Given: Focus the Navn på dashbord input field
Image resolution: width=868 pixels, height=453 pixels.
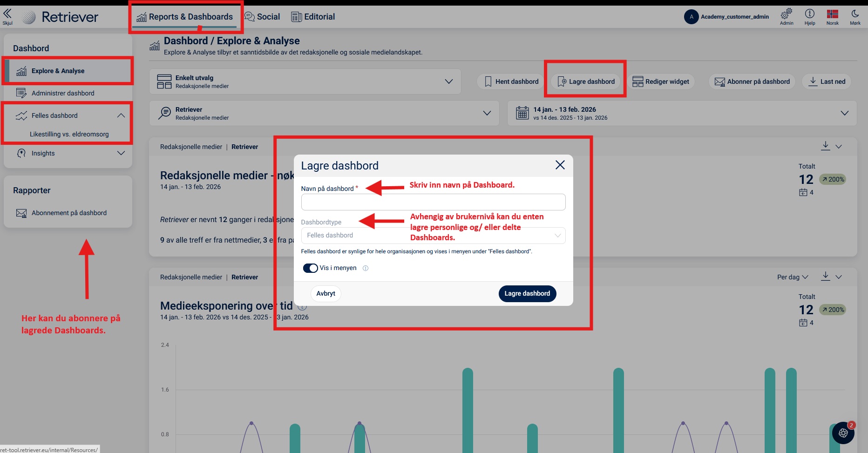Looking at the screenshot, I should pos(433,202).
